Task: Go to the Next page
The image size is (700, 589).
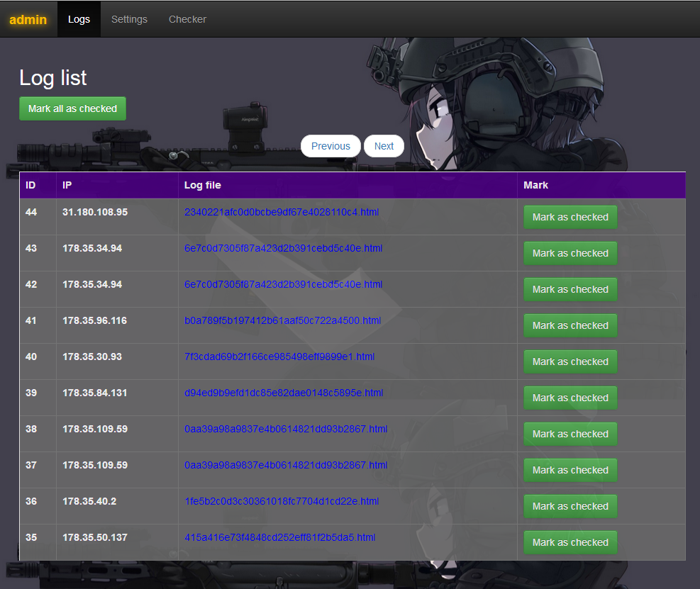Action: (384, 146)
